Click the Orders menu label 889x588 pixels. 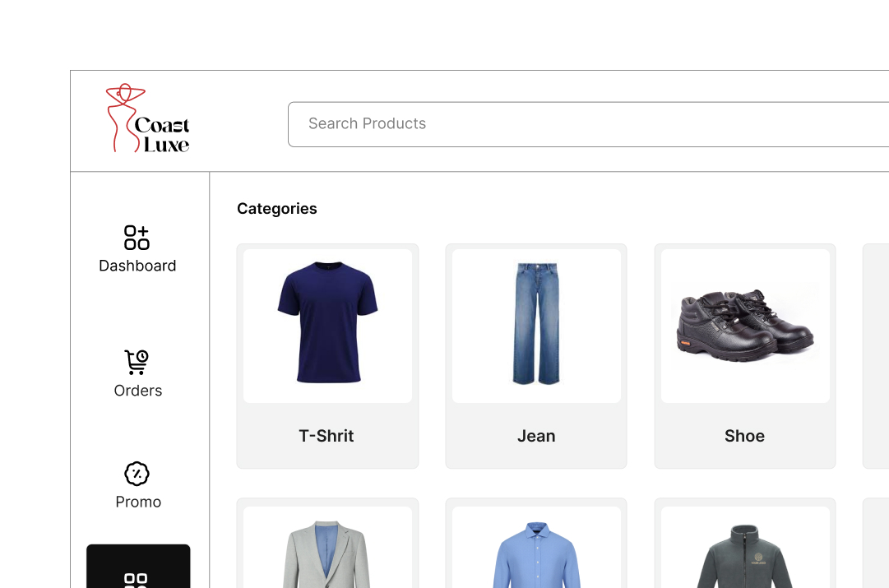(138, 391)
